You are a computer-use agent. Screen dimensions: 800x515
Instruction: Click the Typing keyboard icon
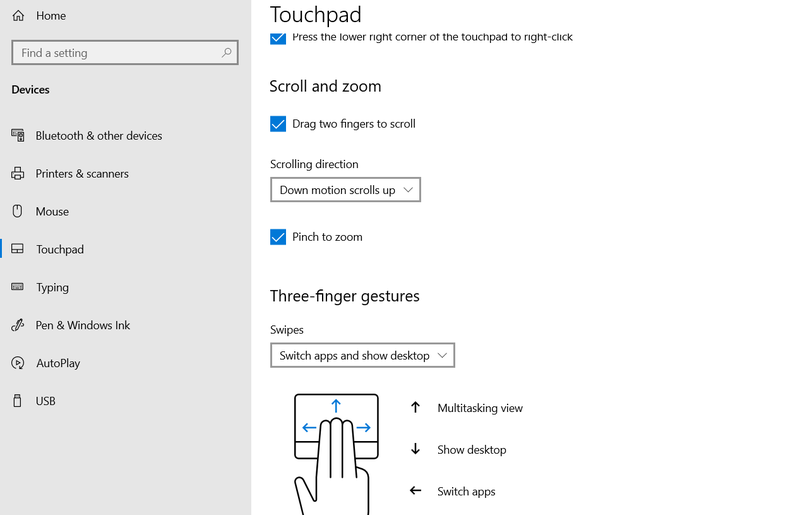[18, 287]
